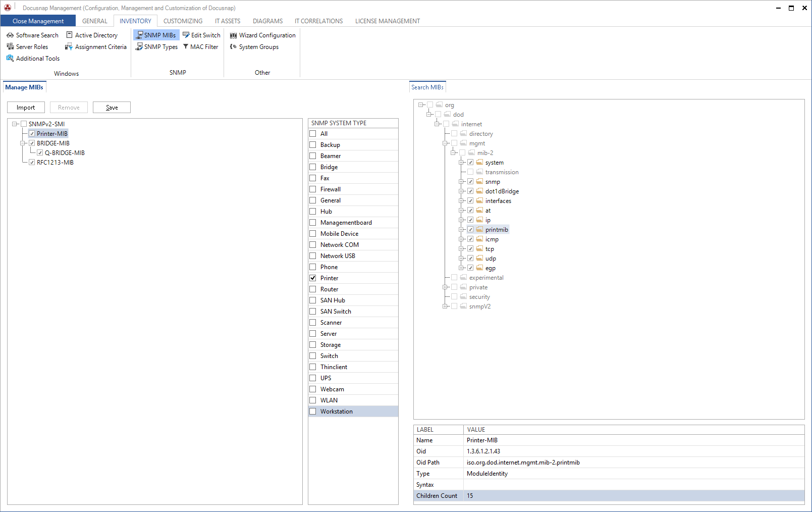The width and height of the screenshot is (812, 512).
Task: Uncheck the Printer system type checkbox
Action: (313, 278)
